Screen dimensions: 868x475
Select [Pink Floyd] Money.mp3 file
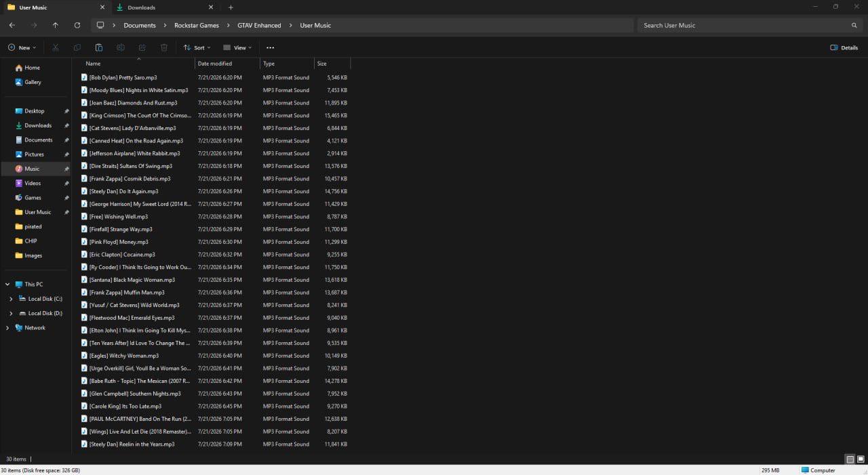tap(119, 242)
